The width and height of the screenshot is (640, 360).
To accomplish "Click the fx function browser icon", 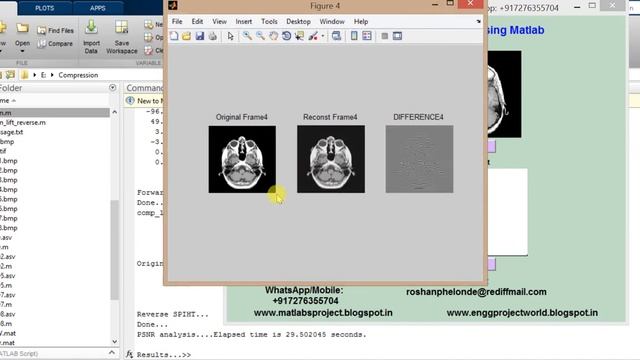I will pyautogui.click(x=129, y=354).
